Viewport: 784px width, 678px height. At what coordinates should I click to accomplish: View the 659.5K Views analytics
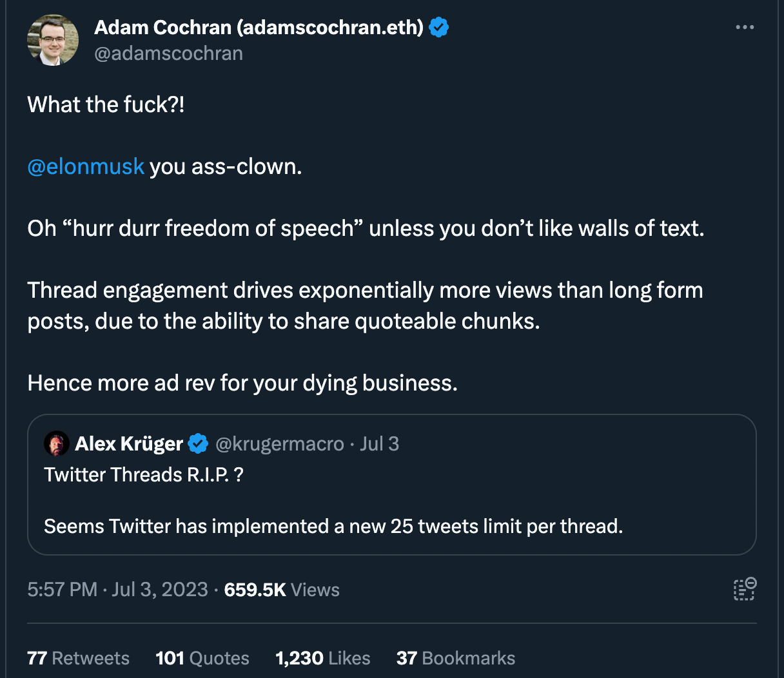point(282,590)
